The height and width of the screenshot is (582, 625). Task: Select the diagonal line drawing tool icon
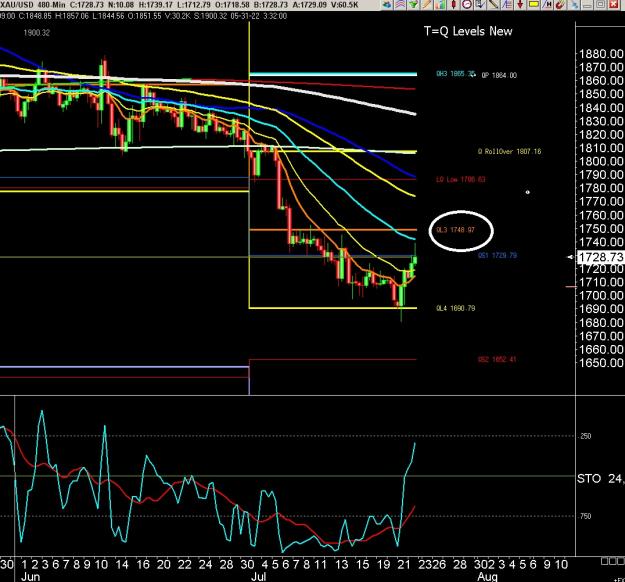493,4
